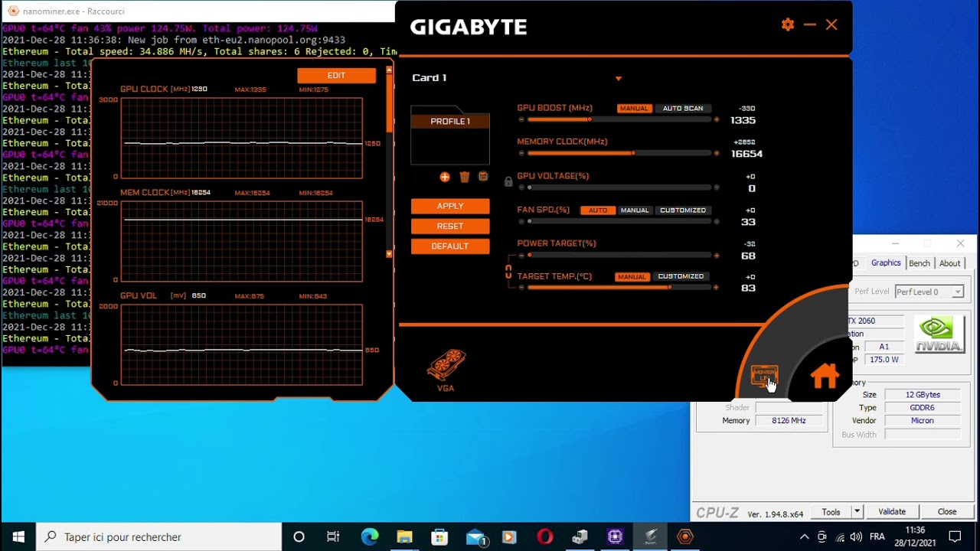Increase GPU Boost with plus icon

click(x=717, y=119)
